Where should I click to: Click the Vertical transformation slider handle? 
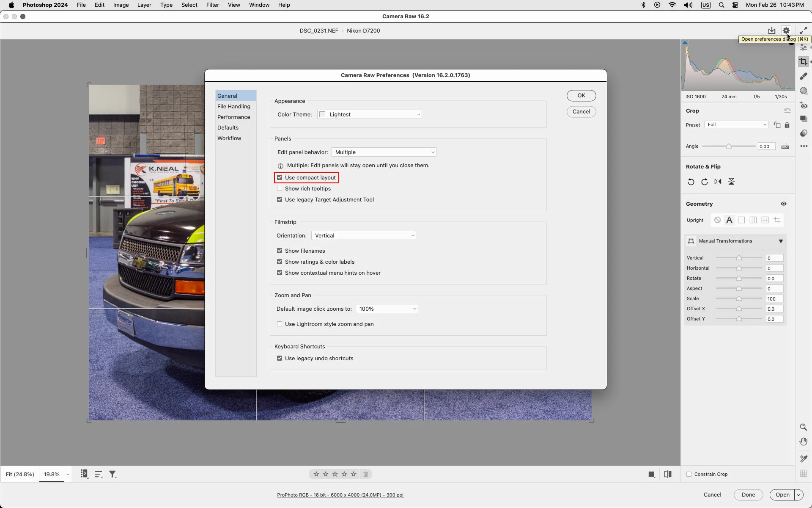[x=739, y=258]
